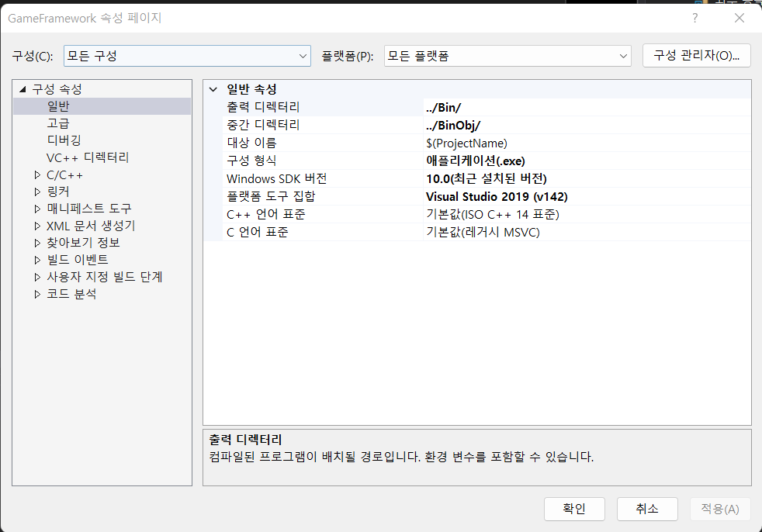Open the 구성(C) configuration dropdown
The width and height of the screenshot is (762, 532).
click(187, 56)
